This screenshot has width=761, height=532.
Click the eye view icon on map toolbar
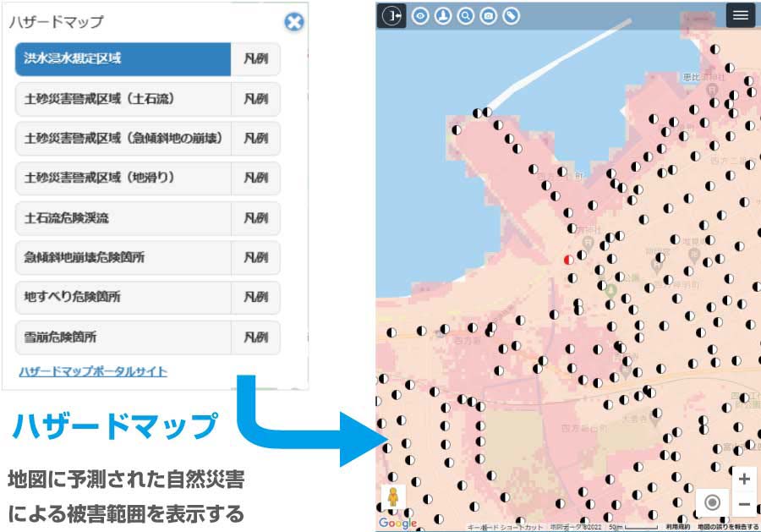pos(420,16)
